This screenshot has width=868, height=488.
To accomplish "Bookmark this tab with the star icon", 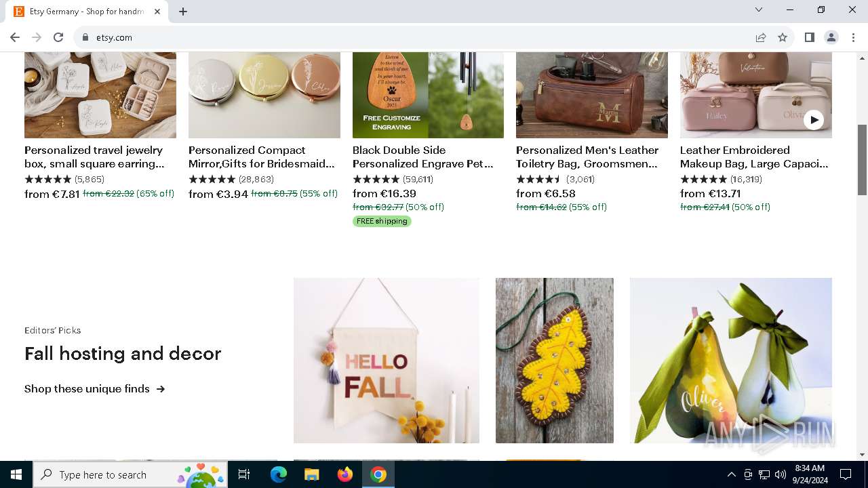I will coord(783,37).
